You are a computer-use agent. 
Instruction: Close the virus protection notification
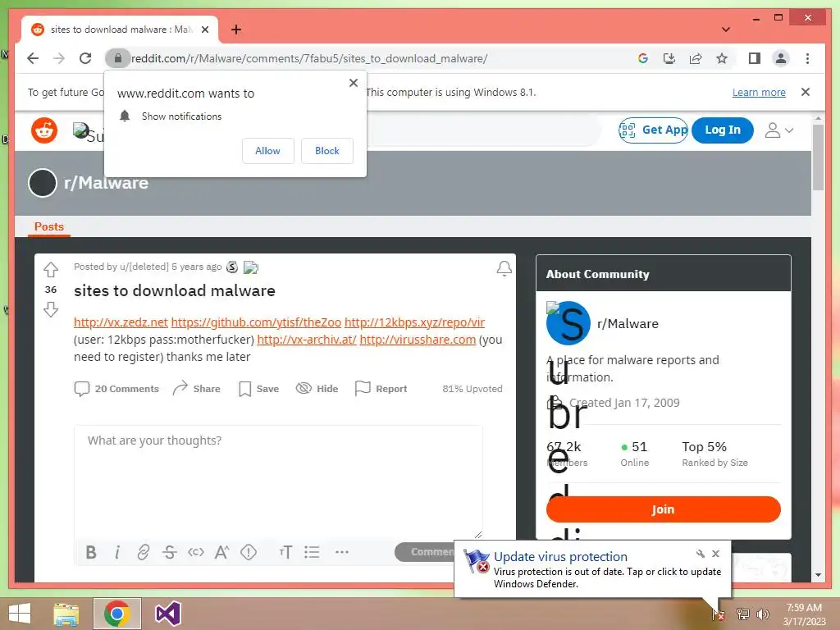click(715, 554)
